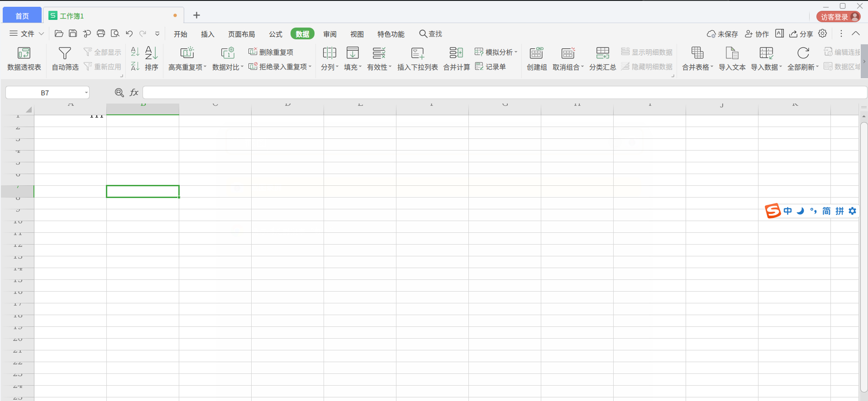The image size is (868, 401).
Task: Click into the formula bar input
Action: click(505, 93)
